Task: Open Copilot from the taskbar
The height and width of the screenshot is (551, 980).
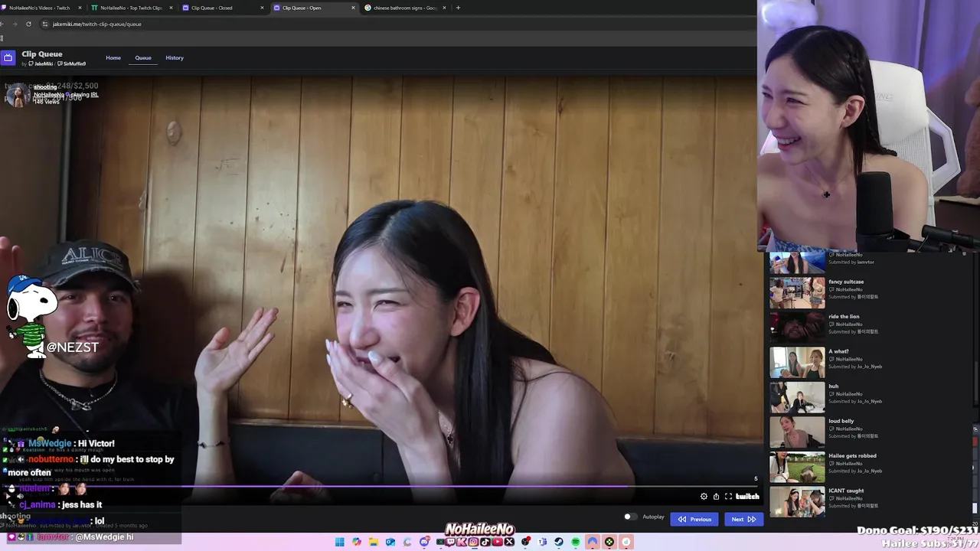Action: [x=357, y=542]
